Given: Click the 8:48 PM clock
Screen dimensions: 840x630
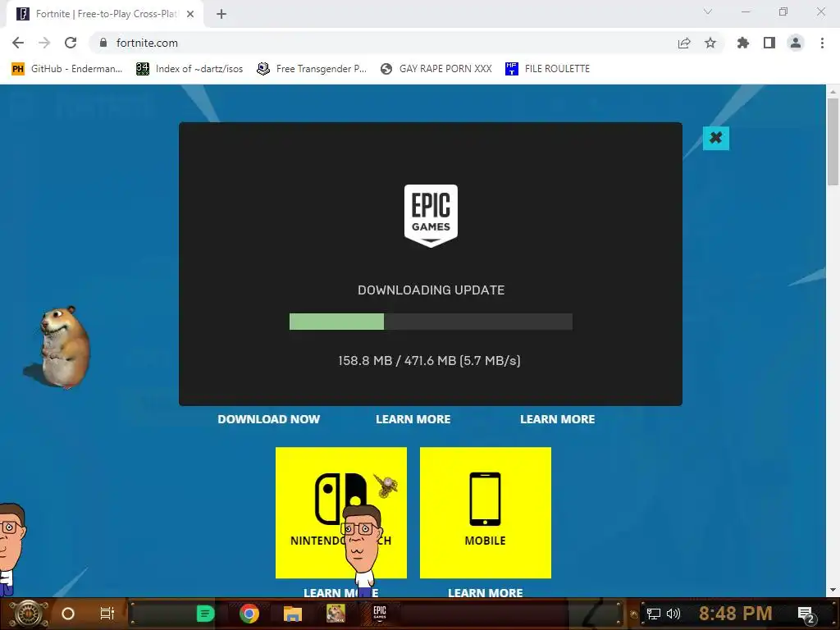Looking at the screenshot, I should 736,614.
